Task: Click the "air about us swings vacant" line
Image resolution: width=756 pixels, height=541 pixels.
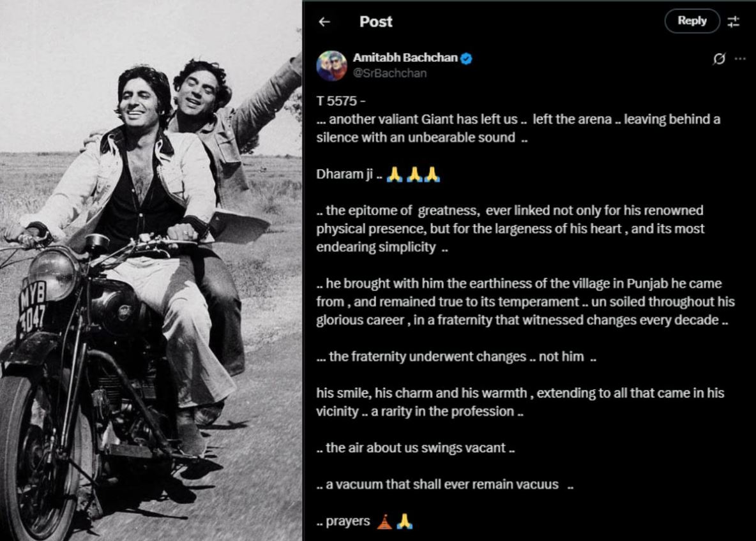Action: point(415,448)
